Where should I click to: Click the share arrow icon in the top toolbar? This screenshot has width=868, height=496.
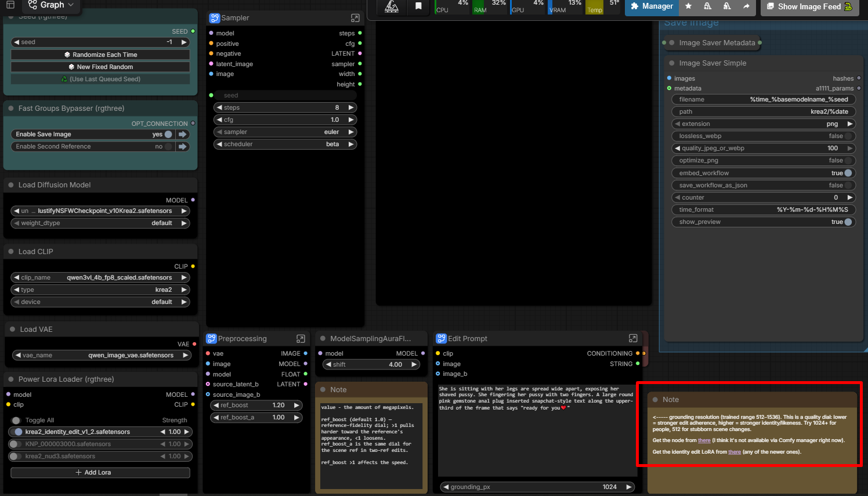tap(746, 6)
